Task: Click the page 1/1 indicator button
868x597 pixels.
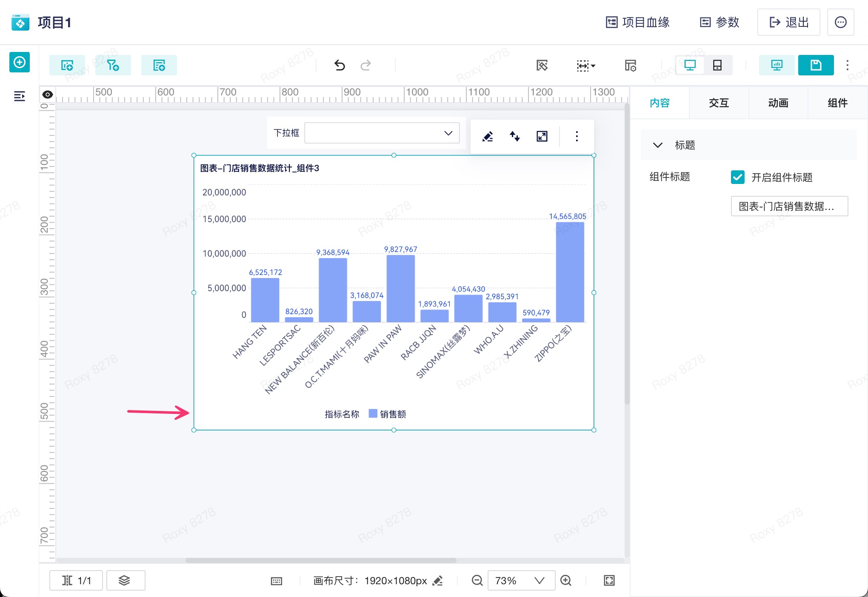Action: pyautogui.click(x=76, y=580)
